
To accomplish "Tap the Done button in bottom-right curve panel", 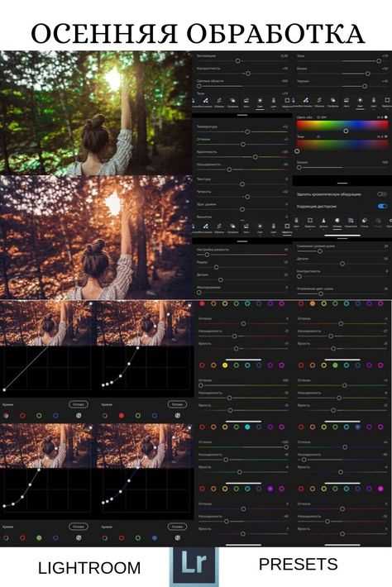I will (177, 527).
